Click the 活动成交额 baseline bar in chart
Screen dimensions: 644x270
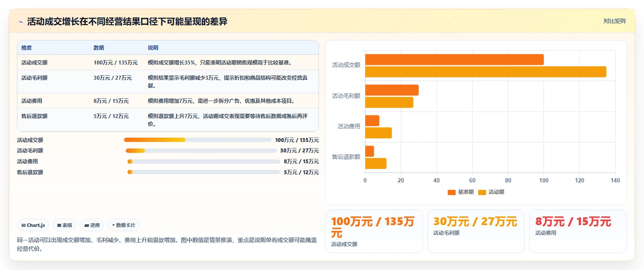pos(454,60)
